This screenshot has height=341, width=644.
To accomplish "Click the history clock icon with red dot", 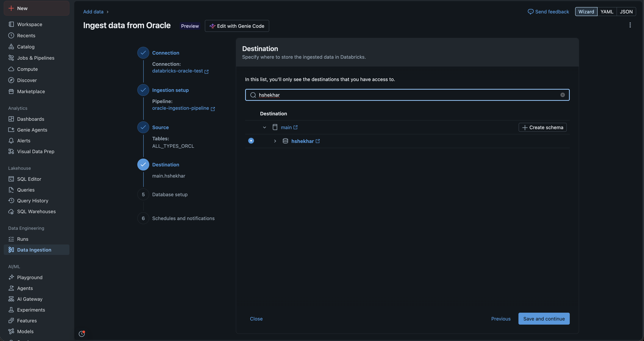I will [x=82, y=334].
